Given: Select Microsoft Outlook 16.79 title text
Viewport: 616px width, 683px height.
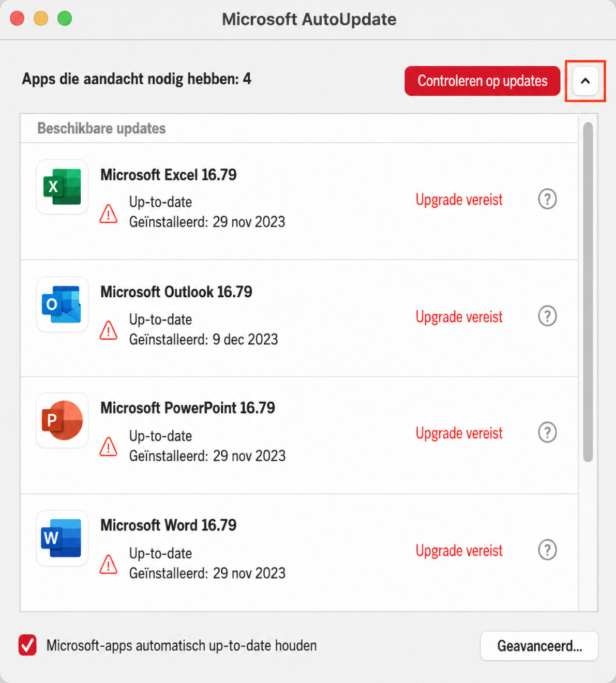Looking at the screenshot, I should (x=176, y=292).
